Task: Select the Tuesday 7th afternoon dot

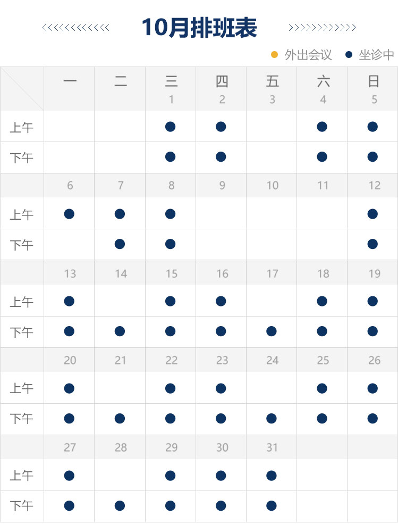Action: [x=120, y=244]
